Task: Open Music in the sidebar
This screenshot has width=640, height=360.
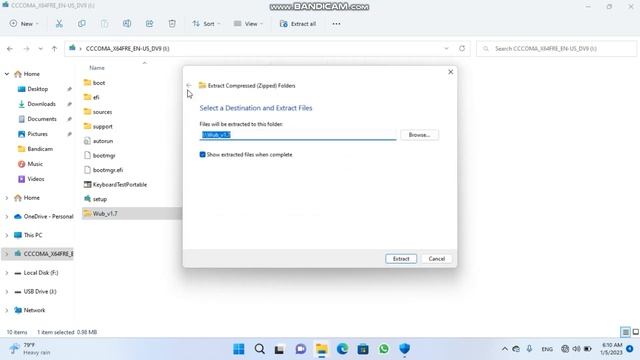Action: 35,164
